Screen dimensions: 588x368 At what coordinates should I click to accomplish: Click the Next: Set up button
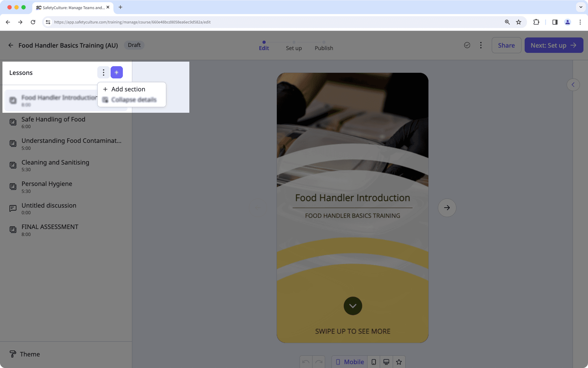tap(553, 45)
